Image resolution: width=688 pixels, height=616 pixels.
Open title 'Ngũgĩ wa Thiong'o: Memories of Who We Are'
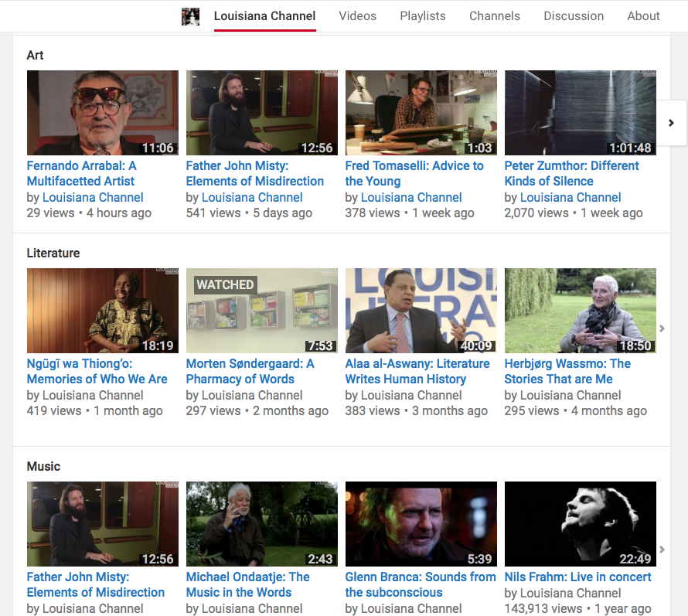(x=97, y=371)
